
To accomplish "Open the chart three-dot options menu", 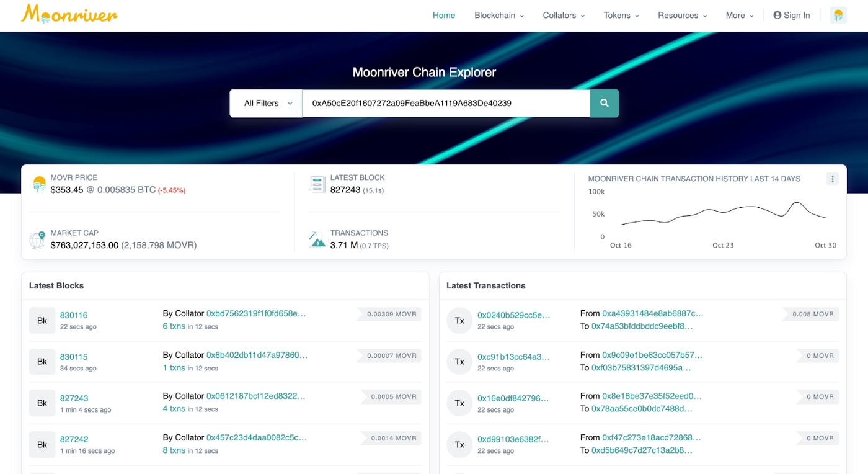I will point(833,179).
